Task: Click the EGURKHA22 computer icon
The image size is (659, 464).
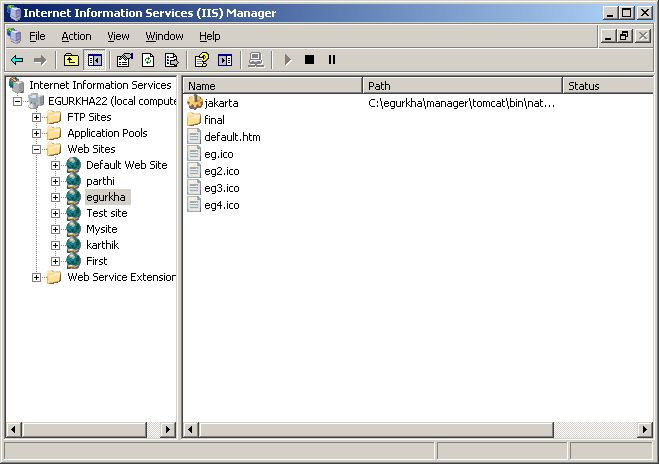Action: 36,101
